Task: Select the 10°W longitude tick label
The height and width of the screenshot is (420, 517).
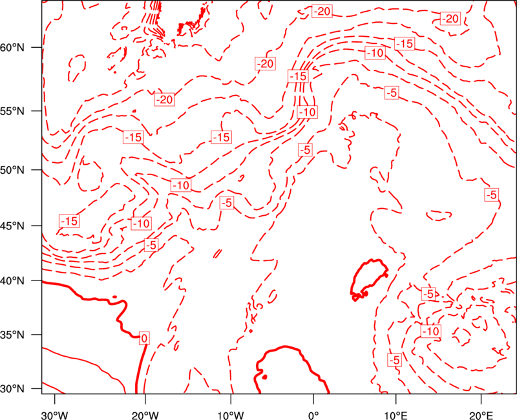Action: 231,415
